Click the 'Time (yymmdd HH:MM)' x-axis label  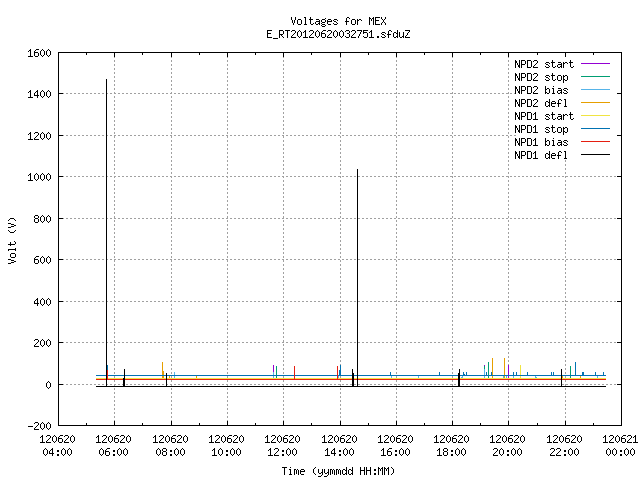pyautogui.click(x=338, y=471)
